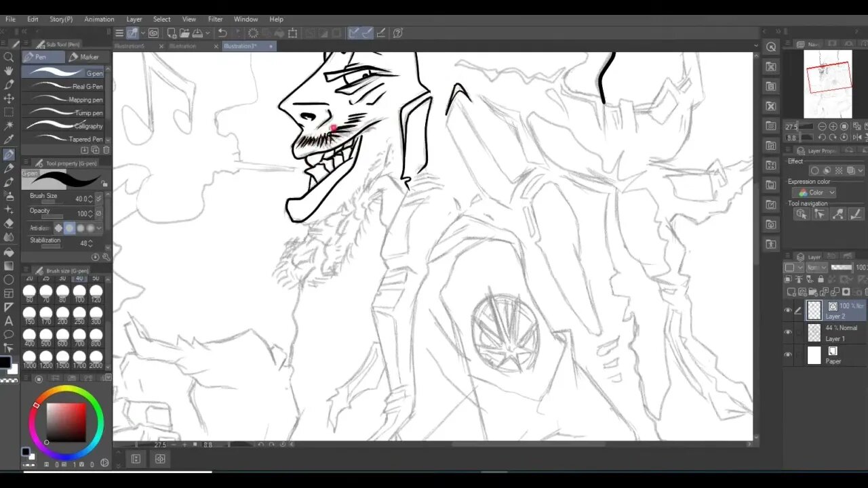
Task: Select the rectangular Selection area tool
Action: tap(9, 113)
